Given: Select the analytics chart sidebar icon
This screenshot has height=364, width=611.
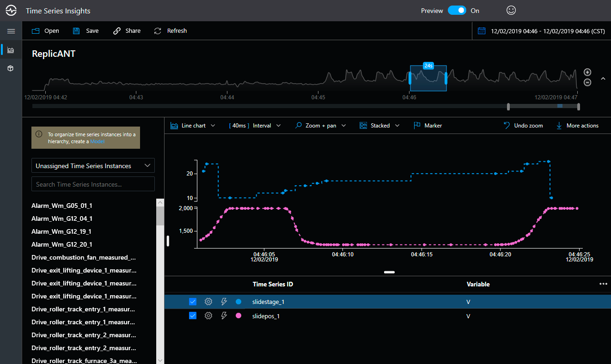Looking at the screenshot, I should (11, 50).
